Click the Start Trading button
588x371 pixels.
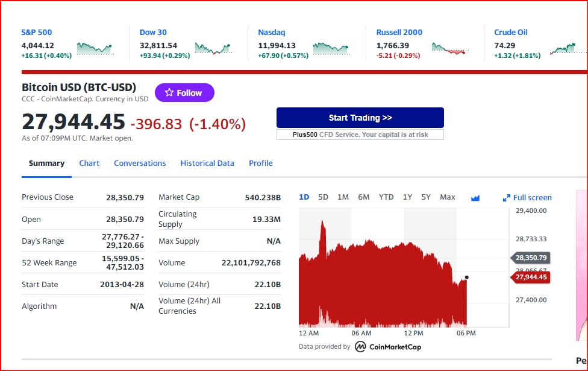pyautogui.click(x=360, y=118)
